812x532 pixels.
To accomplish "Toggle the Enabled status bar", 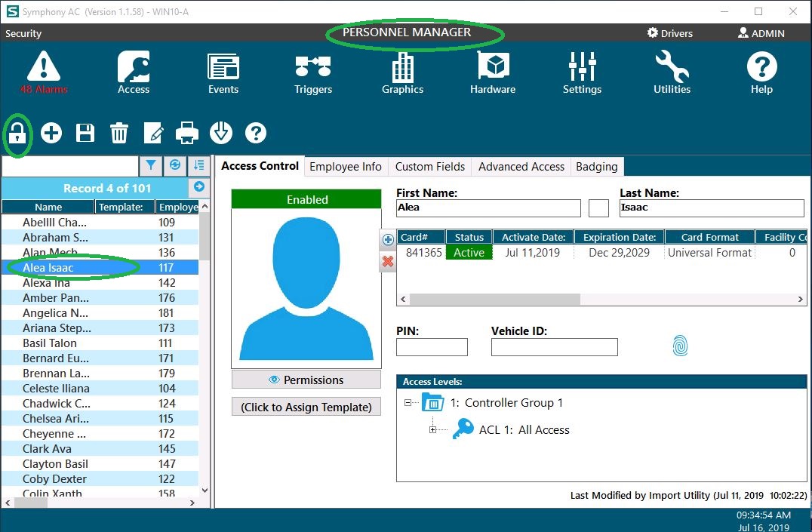I will click(x=306, y=199).
